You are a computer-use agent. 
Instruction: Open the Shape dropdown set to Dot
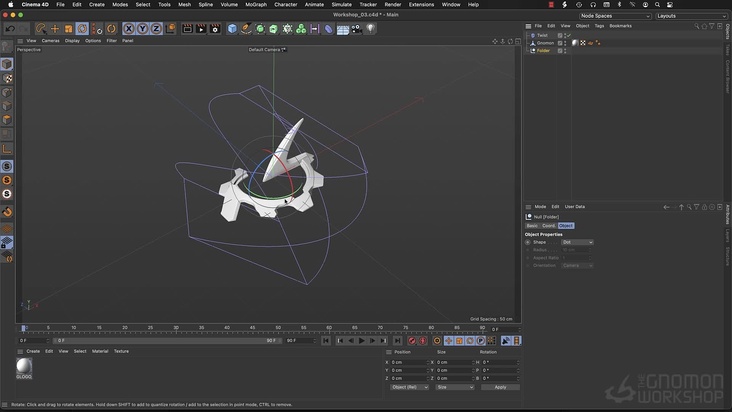tap(577, 242)
